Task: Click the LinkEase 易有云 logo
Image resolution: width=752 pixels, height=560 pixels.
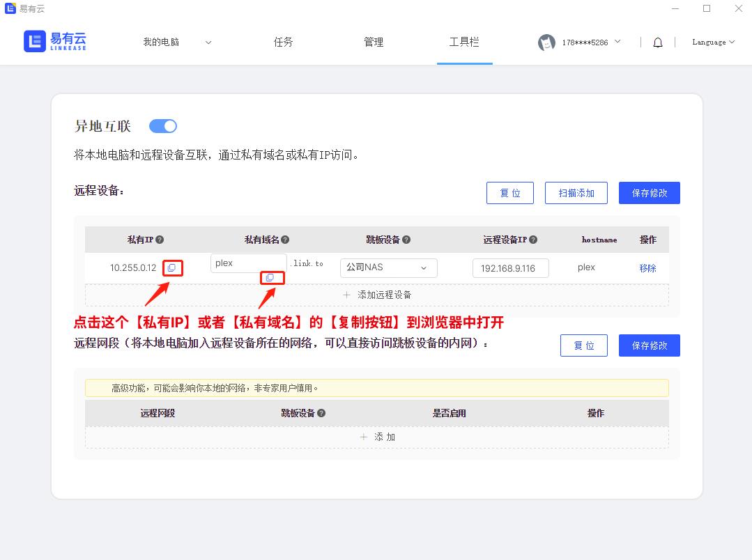Action: [54, 41]
